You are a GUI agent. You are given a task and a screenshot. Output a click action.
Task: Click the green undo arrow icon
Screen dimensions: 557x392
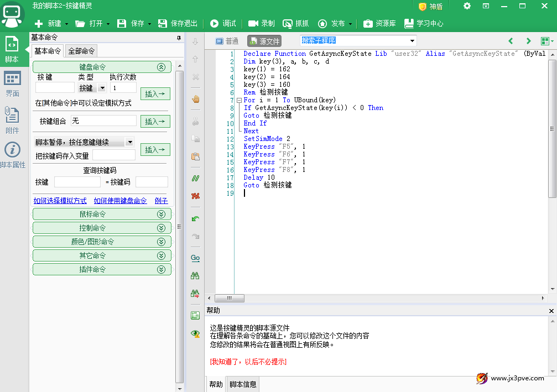[195, 219]
